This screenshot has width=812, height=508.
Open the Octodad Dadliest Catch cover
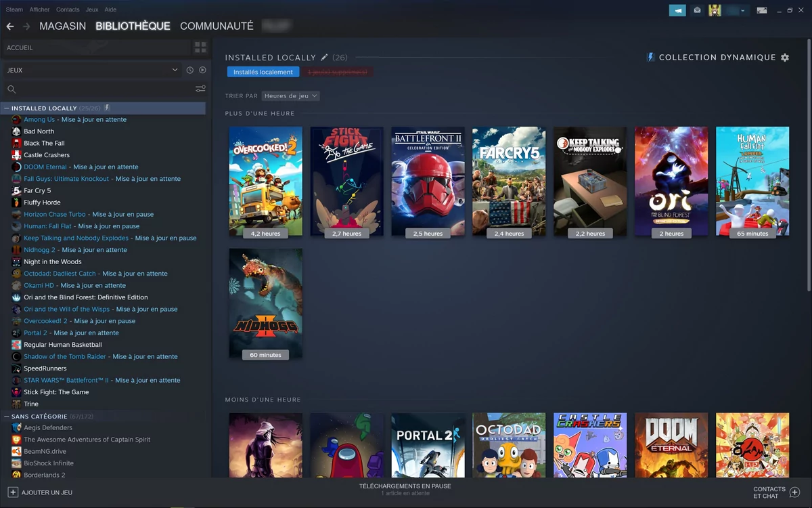(509, 445)
